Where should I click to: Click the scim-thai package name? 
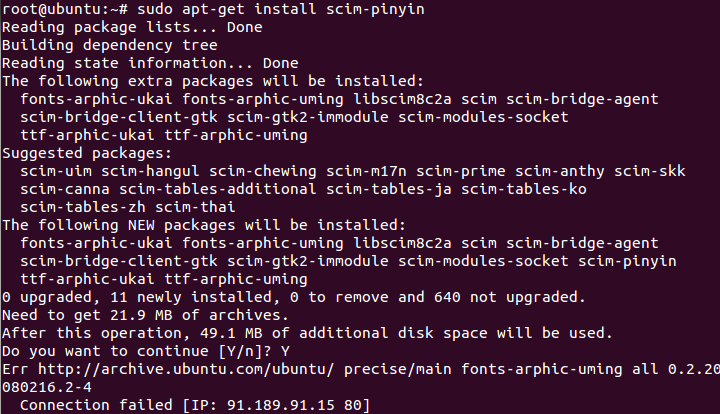pos(195,207)
